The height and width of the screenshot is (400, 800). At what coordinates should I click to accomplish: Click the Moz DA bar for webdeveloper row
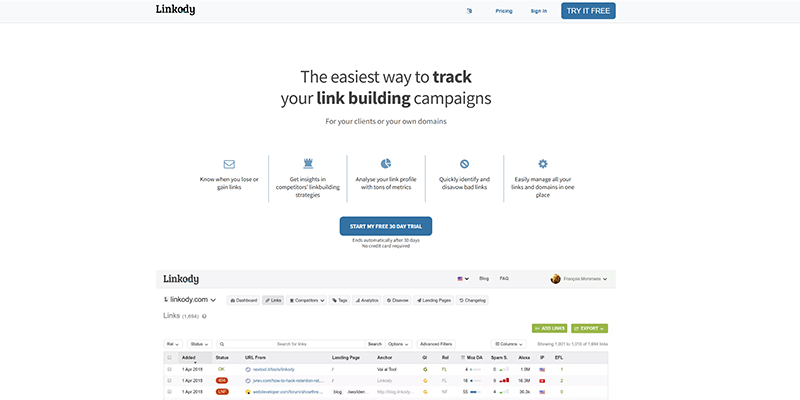475,392
